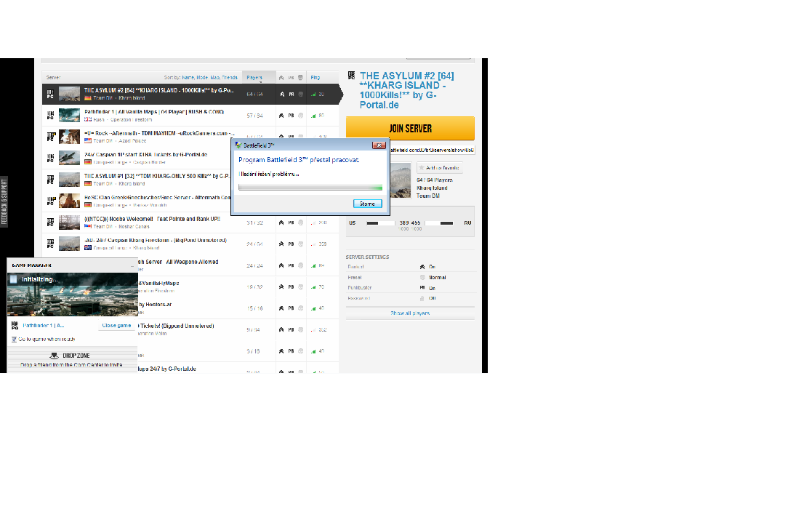Click the PC platform icon on Pathfinder row
The height and width of the screenshot is (525, 812).
50,116
